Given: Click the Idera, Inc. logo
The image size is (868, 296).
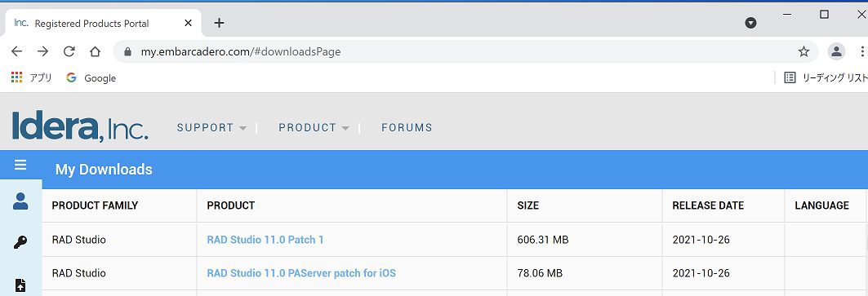Looking at the screenshot, I should 80,126.
